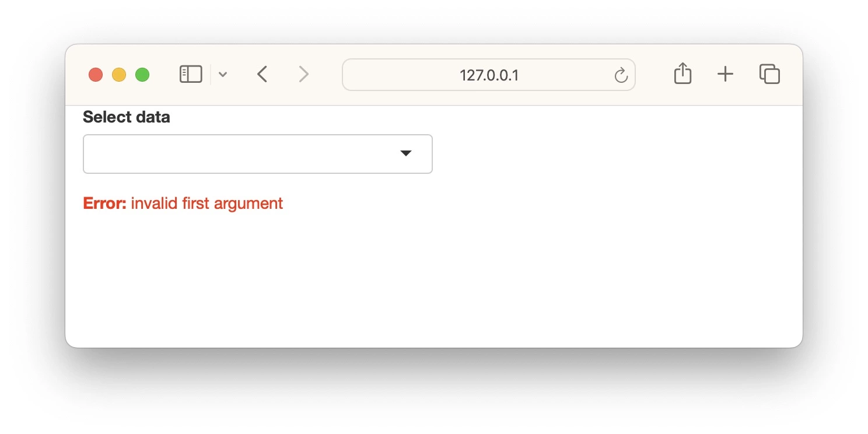Screen dimensions: 868x434
Task: Open the Share menu
Action: (682, 74)
